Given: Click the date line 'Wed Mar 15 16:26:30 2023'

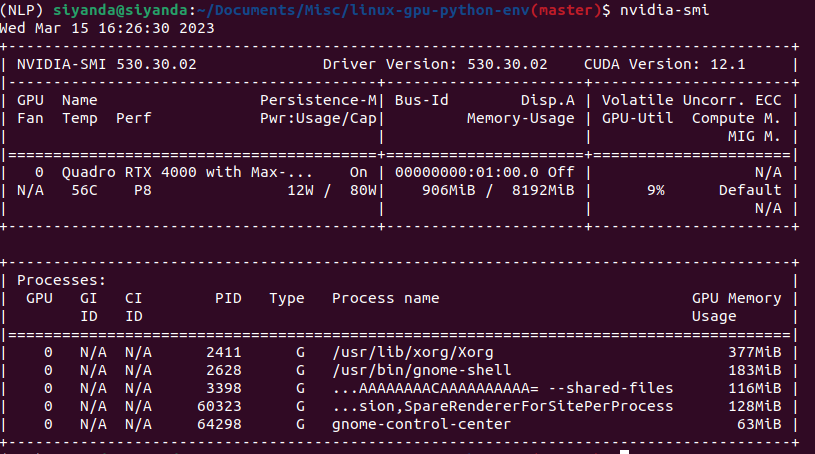Looking at the screenshot, I should 107,28.
